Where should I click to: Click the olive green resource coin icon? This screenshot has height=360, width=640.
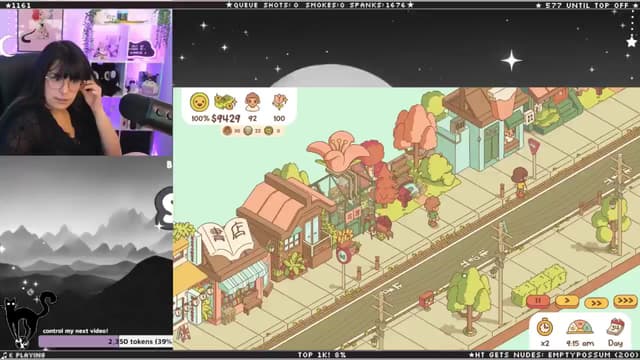coord(269,131)
